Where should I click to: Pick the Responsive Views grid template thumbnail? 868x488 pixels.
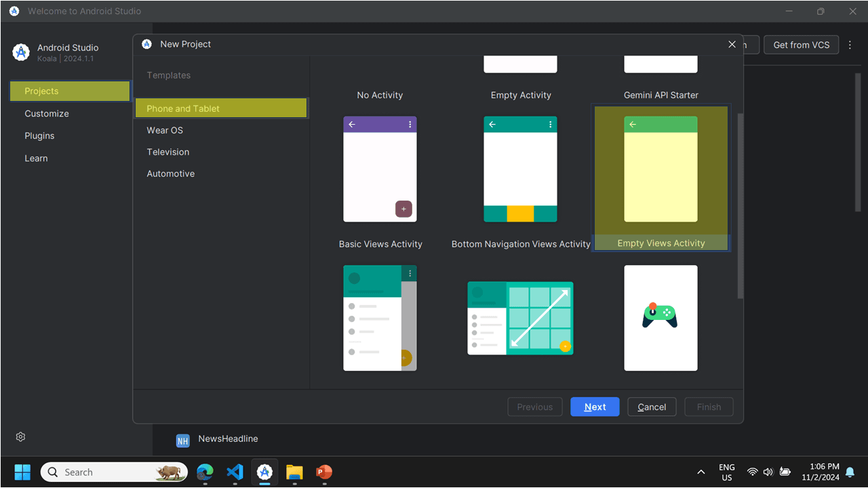coord(520,318)
